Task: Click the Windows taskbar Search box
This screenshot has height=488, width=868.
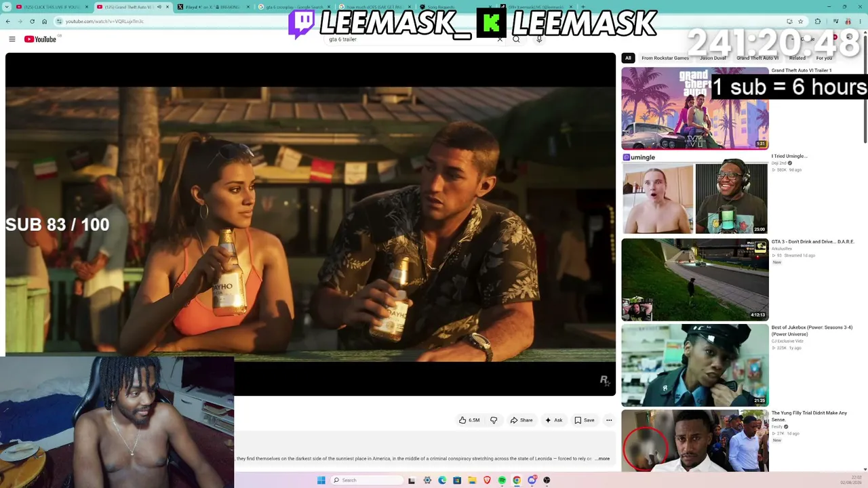Action: coord(366,480)
